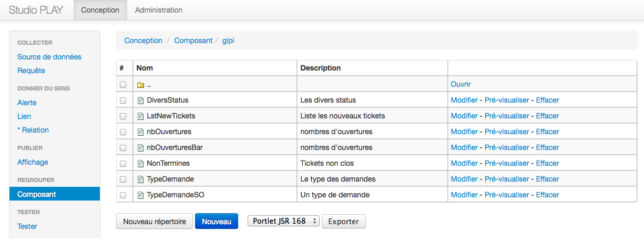
Task: Click the document icon beside DiversStatus
Action: (140, 101)
